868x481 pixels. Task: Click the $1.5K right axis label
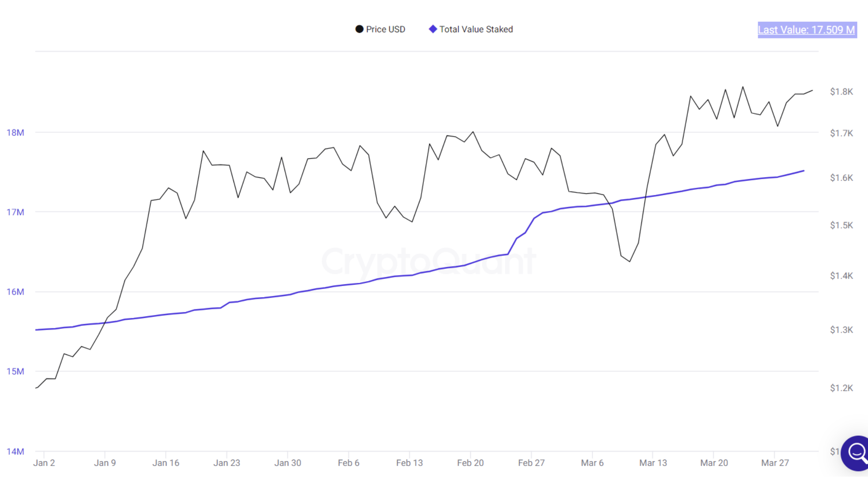point(842,225)
